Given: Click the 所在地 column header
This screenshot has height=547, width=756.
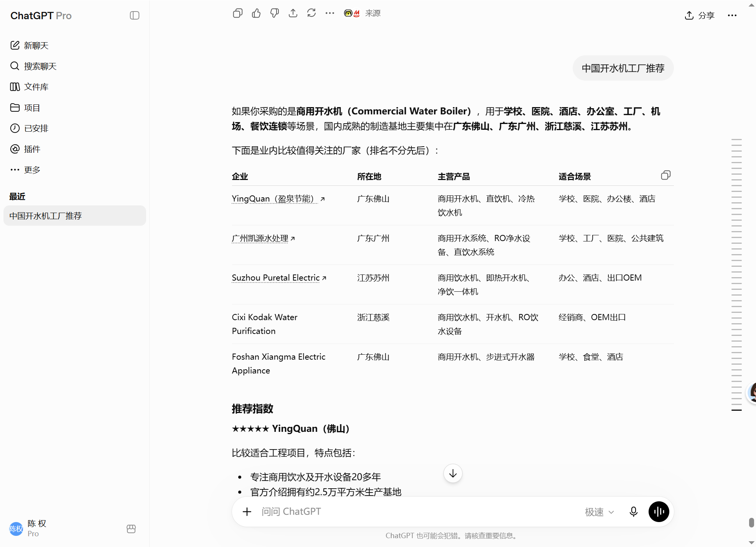Looking at the screenshot, I should 369,177.
